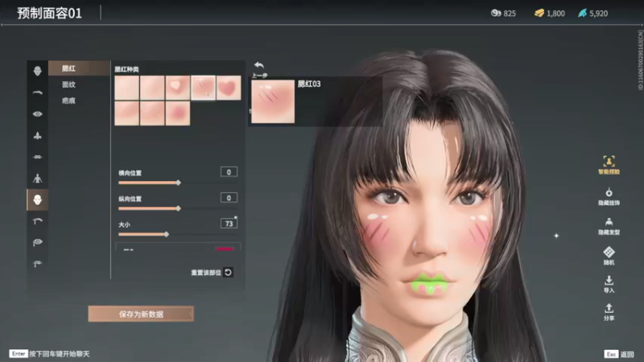Image resolution: width=644 pixels, height=362 pixels.
Task: Select the first blush thumbnail in top row
Action: 126,88
